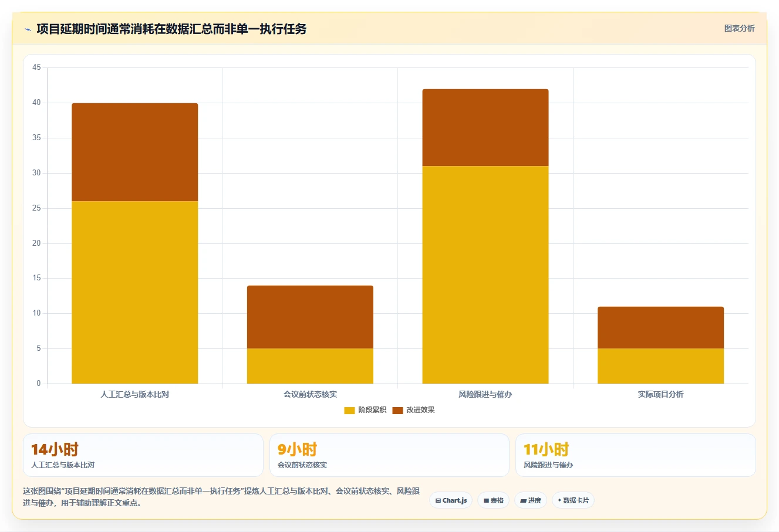Viewport: 779px width, 532px height.
Task: Click the x-axis label 人工汇总与版本比对
Action: pyautogui.click(x=134, y=395)
